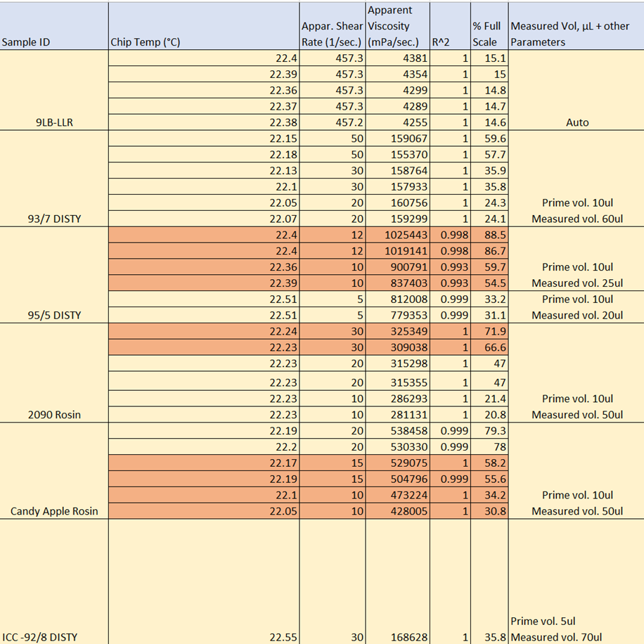Click the Candy Apple Rosin sample cell
The width and height of the screenshot is (644, 644).
tap(54, 471)
